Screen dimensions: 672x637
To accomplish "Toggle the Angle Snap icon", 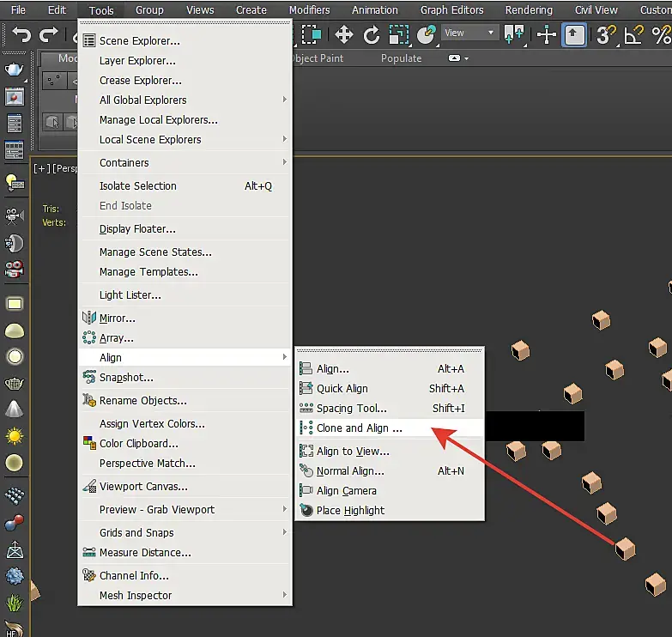I will (634, 35).
